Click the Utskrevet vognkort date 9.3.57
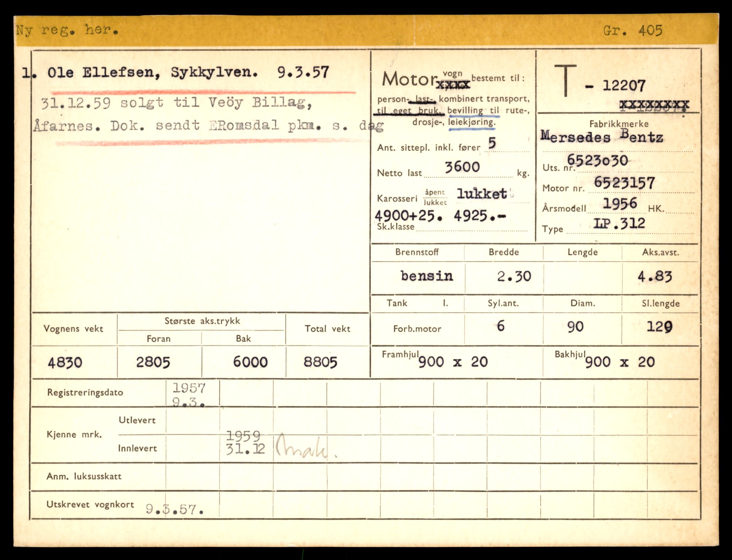 point(174,509)
